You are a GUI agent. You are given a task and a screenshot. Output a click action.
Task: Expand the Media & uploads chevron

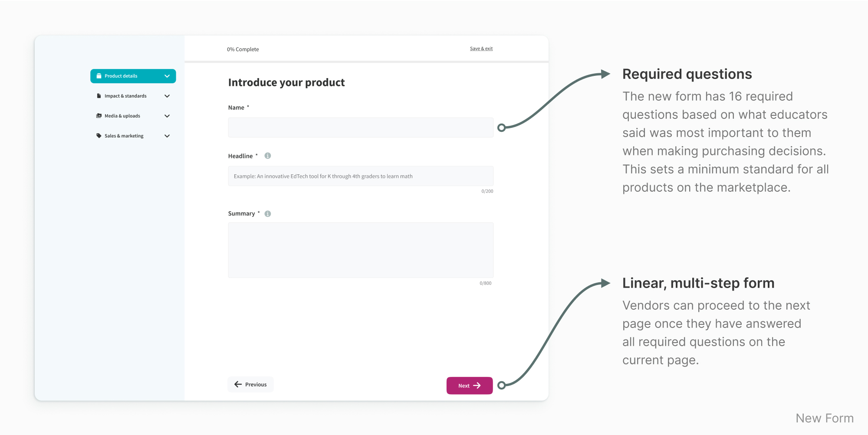pos(167,116)
